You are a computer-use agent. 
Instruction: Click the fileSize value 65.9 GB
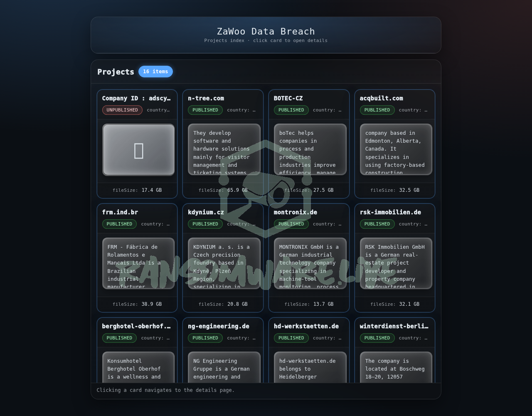237,190
